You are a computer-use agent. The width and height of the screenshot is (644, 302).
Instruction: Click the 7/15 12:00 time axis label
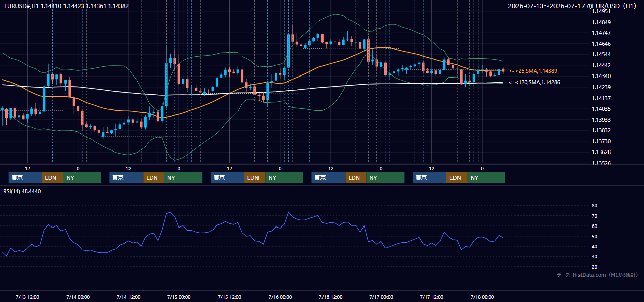pyautogui.click(x=229, y=297)
